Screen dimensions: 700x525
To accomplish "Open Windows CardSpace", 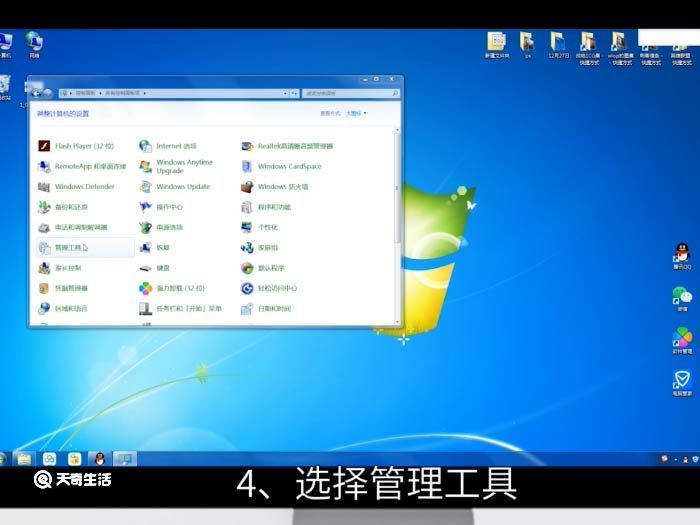I will [x=281, y=166].
